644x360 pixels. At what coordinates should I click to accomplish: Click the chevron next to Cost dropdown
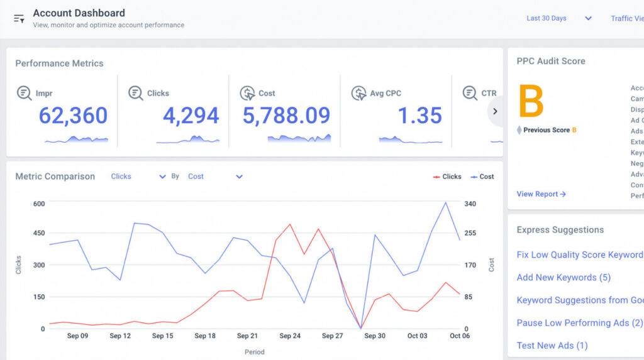[x=239, y=177]
